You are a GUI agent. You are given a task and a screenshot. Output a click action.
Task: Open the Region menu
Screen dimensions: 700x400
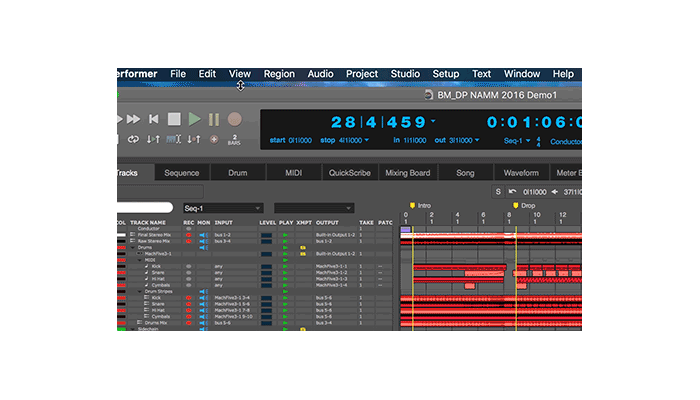279,74
